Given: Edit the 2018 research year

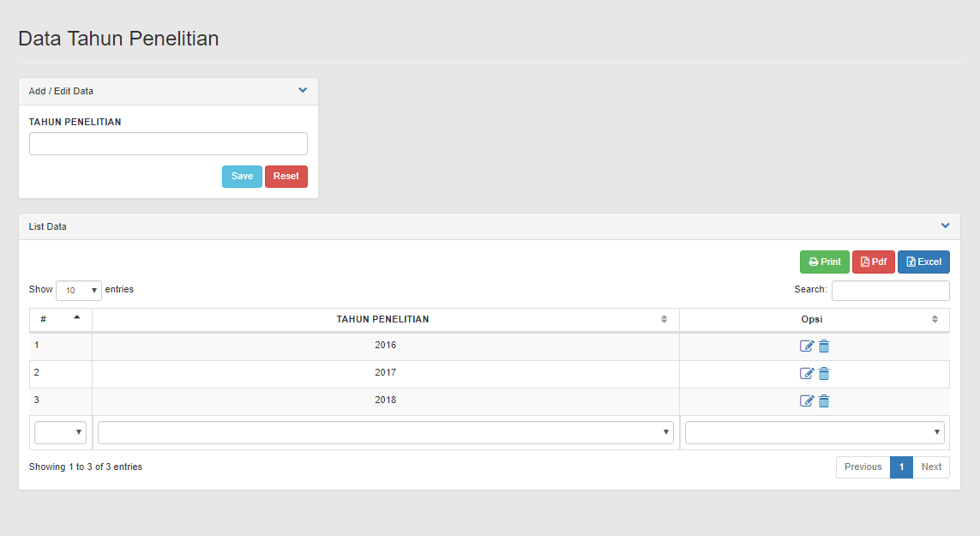Looking at the screenshot, I should (x=806, y=401).
